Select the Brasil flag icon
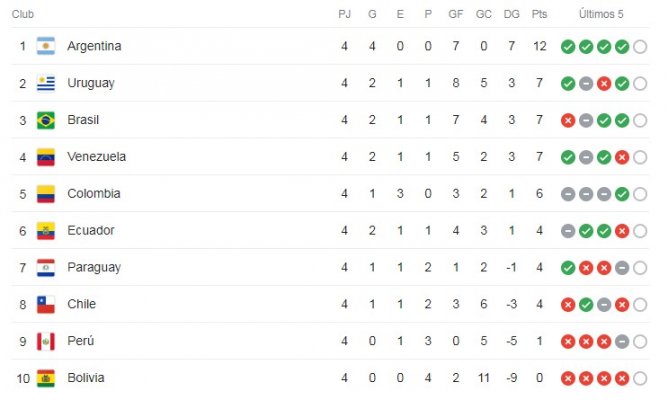This screenshot has height=400, width=668. pos(46,120)
